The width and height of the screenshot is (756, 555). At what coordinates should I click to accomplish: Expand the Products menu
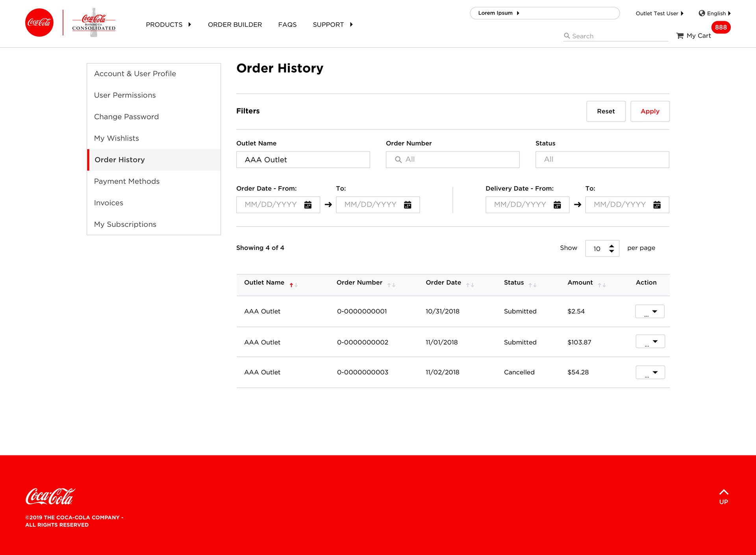pyautogui.click(x=168, y=24)
